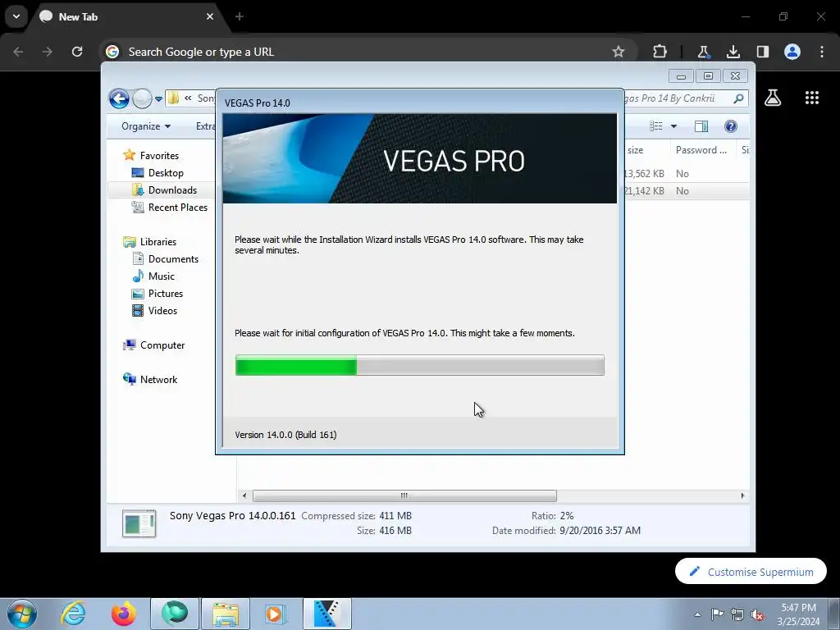Select Computer in the navigation pane
Image resolution: width=840 pixels, height=630 pixels.
click(x=162, y=345)
